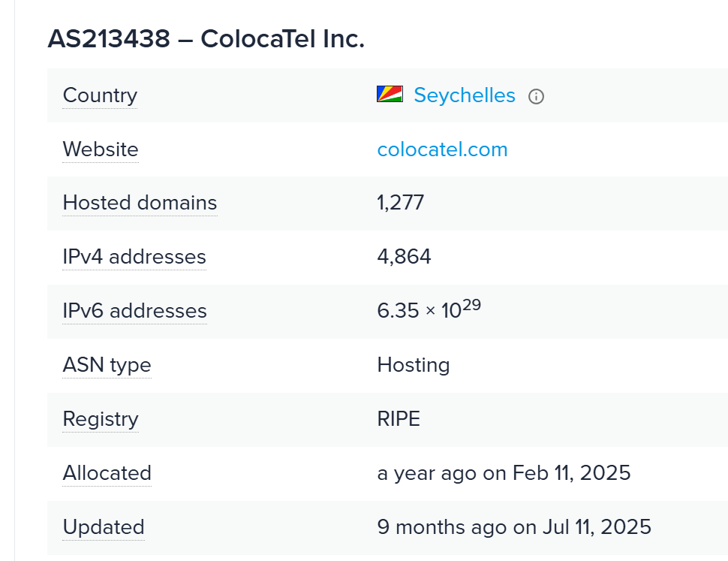Click the IPv6 value 6.35 × 10^29
The height and width of the screenshot is (561, 728).
(429, 309)
